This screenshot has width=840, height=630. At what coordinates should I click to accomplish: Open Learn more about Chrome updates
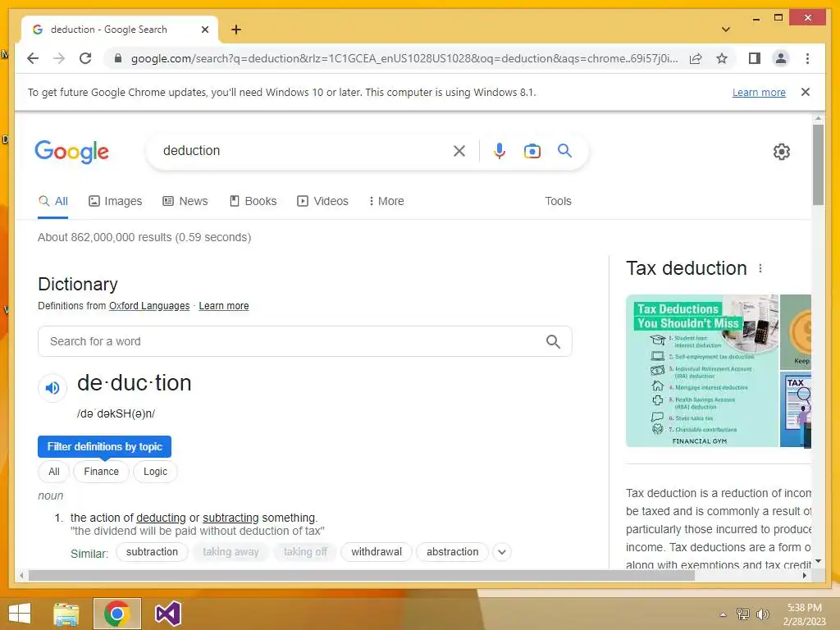click(759, 92)
